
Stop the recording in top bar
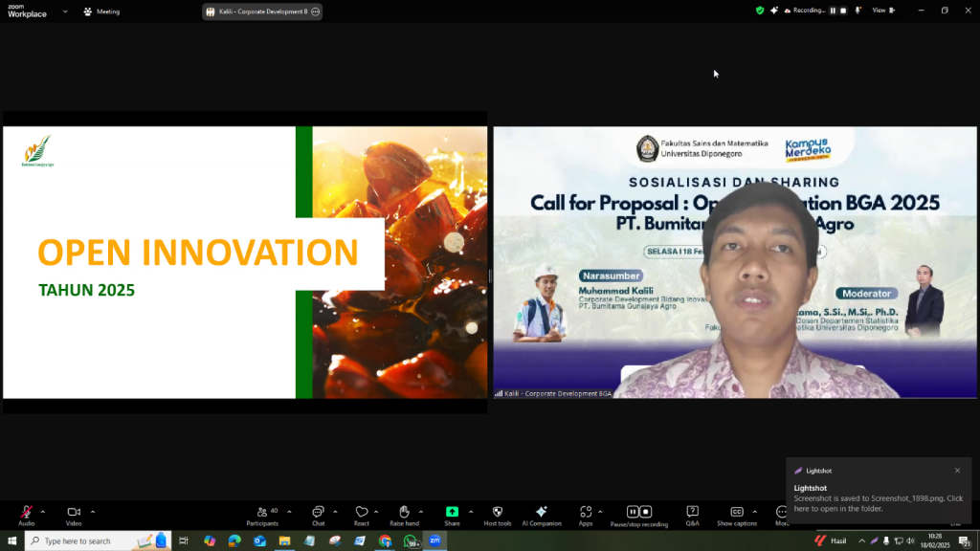pos(844,11)
